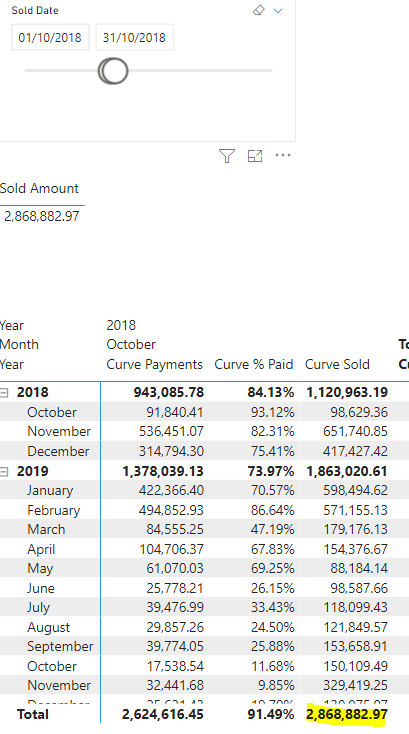Select the October column header under 2018
Screen dimensions: 409x734
(131, 345)
